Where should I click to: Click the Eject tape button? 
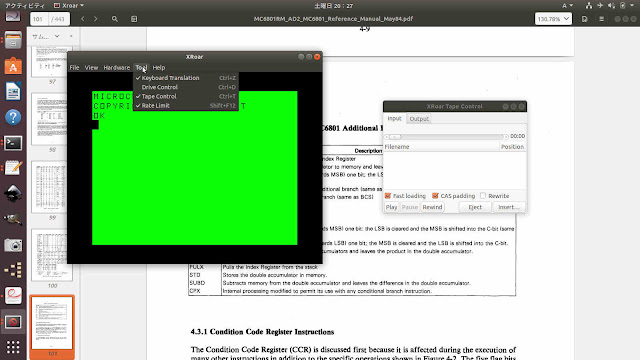pos(475,207)
